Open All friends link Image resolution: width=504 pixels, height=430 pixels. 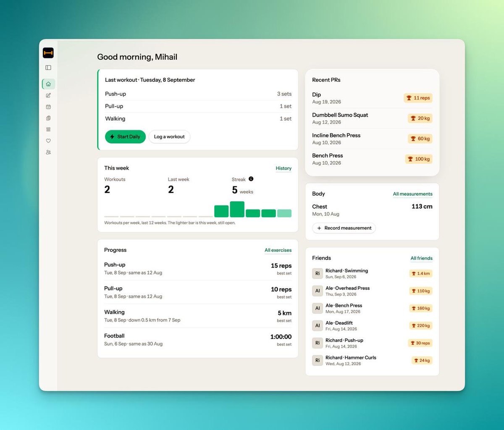[422, 258]
